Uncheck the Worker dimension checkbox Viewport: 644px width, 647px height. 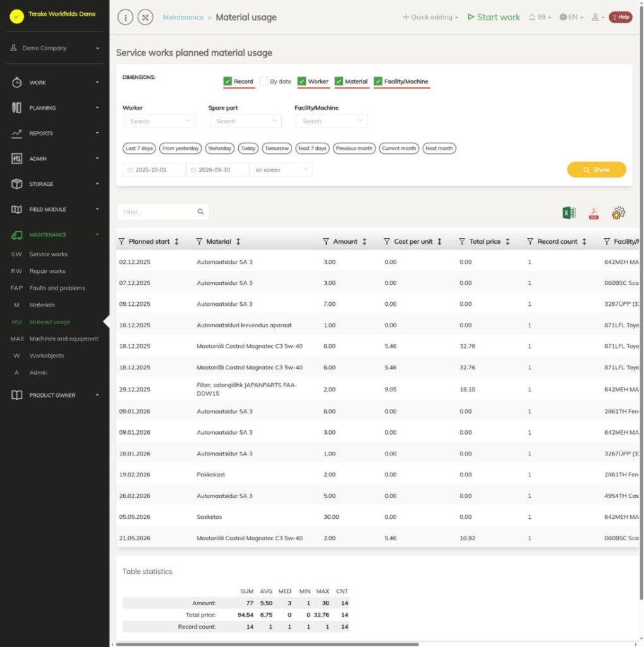coord(301,82)
